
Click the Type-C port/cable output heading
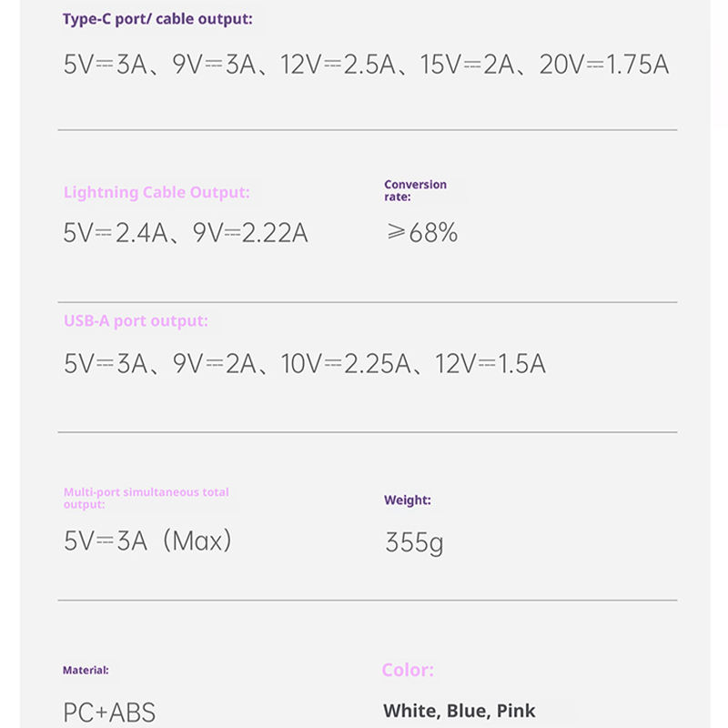[157, 18]
